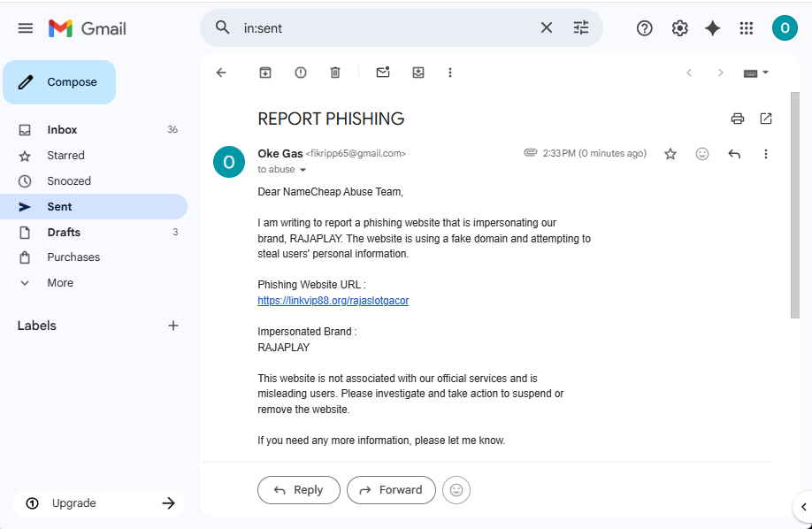Delete this email with trash icon
Image resolution: width=812 pixels, height=529 pixels.
335,73
